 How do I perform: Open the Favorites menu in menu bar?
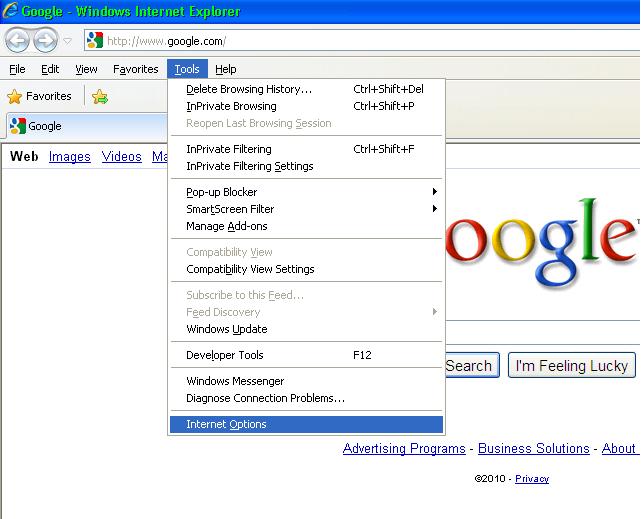tap(135, 69)
